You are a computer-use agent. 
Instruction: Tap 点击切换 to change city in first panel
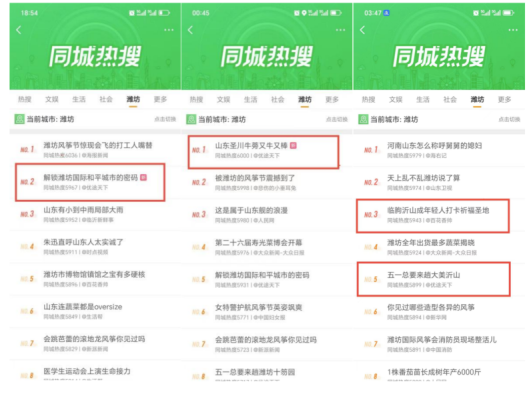[x=165, y=119]
